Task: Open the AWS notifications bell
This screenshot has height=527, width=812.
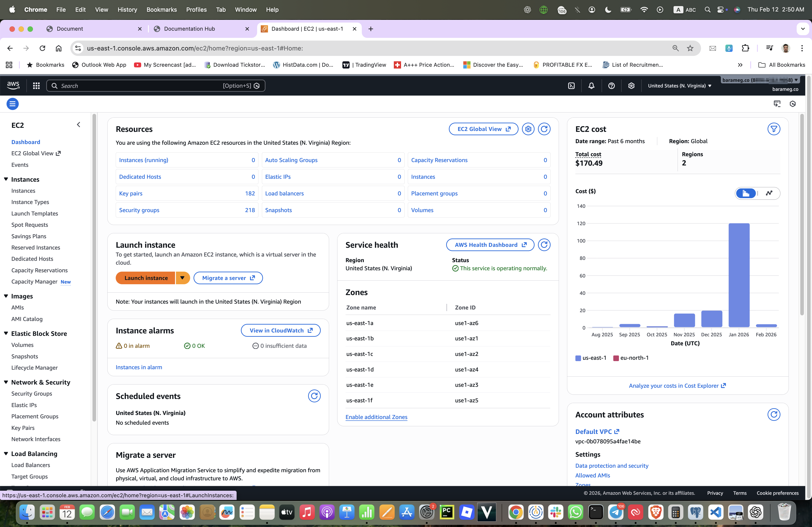Action: click(x=591, y=86)
